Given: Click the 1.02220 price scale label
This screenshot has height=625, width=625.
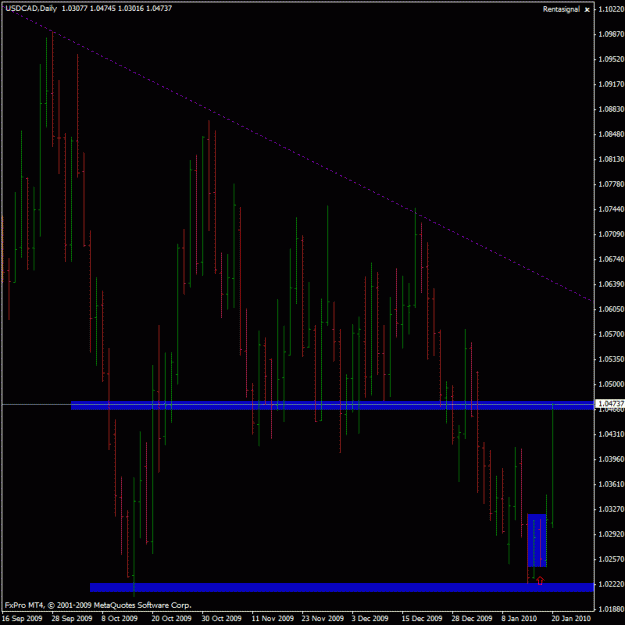Looking at the screenshot, I should [611, 584].
